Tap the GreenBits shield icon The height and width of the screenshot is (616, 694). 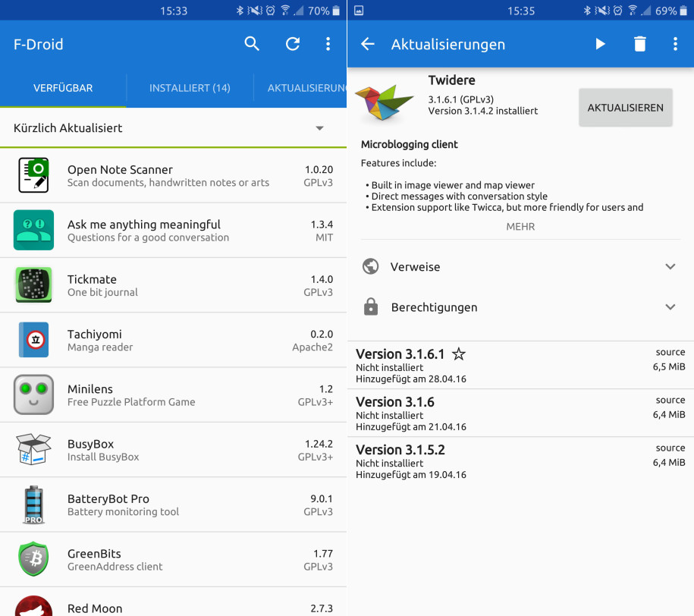[33, 559]
